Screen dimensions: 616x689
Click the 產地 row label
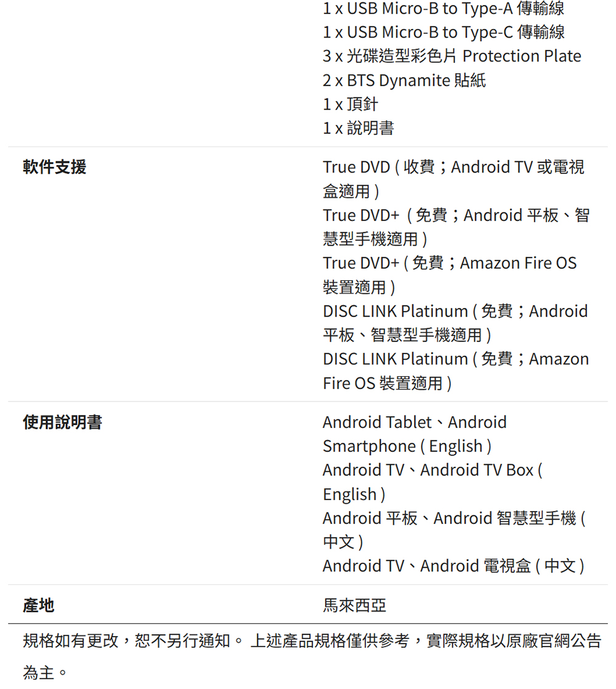tap(39, 605)
